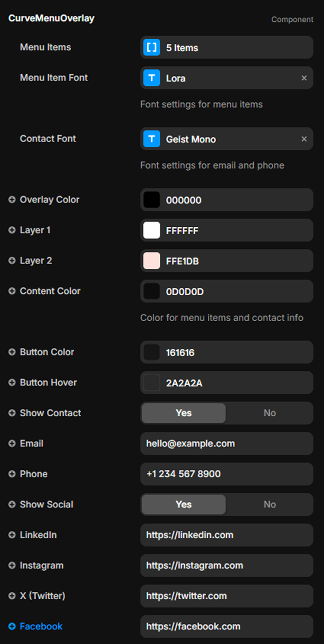The image size is (324, 644).
Task: Set Show Contact to No
Action: [x=270, y=413]
